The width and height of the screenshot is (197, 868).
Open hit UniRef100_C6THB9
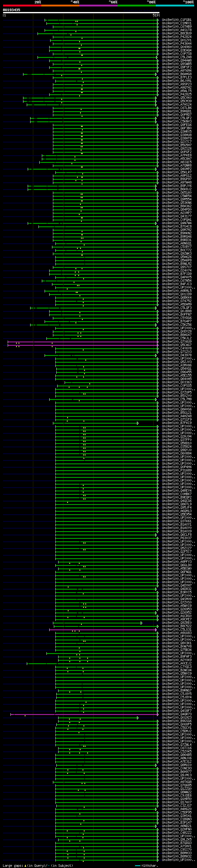click(177, 26)
